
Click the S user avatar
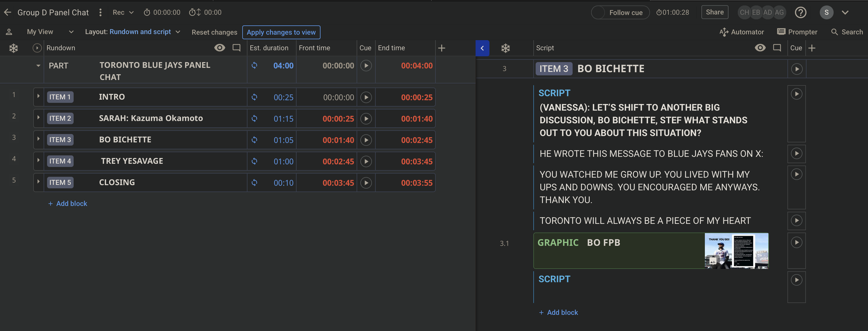826,13
